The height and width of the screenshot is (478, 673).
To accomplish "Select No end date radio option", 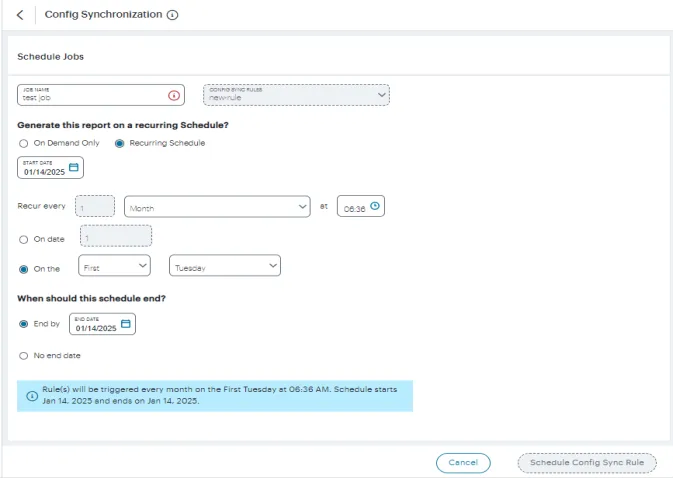I will click(x=24, y=356).
